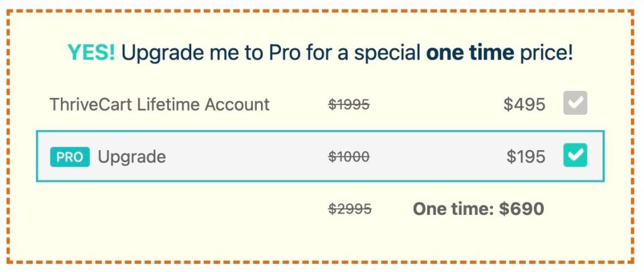Screen dimensions: 644x272
Task: Select the Upgrade label beside PRO badge
Action: tap(132, 156)
